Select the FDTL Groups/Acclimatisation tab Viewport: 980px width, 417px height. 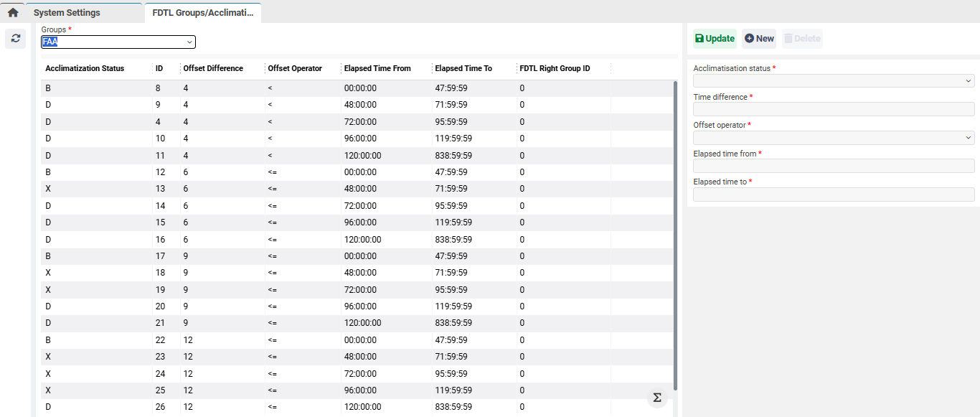coord(202,13)
